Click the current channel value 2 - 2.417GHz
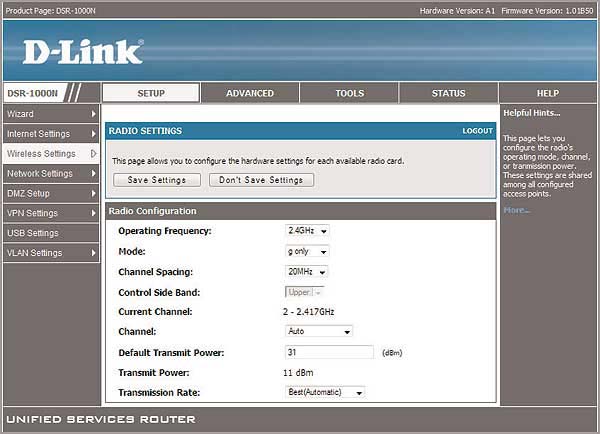Image resolution: width=600 pixels, height=434 pixels. point(308,312)
